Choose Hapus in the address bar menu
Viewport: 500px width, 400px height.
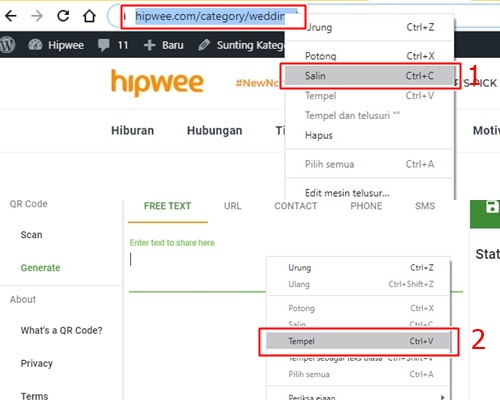point(369,135)
